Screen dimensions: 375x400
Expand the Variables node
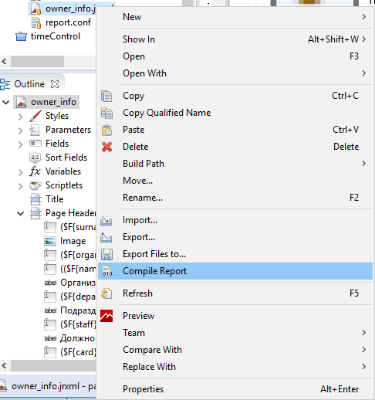coord(20,172)
